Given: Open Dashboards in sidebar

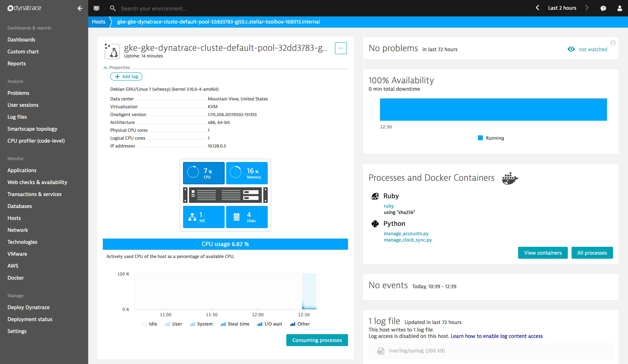Looking at the screenshot, I should pyautogui.click(x=21, y=40).
